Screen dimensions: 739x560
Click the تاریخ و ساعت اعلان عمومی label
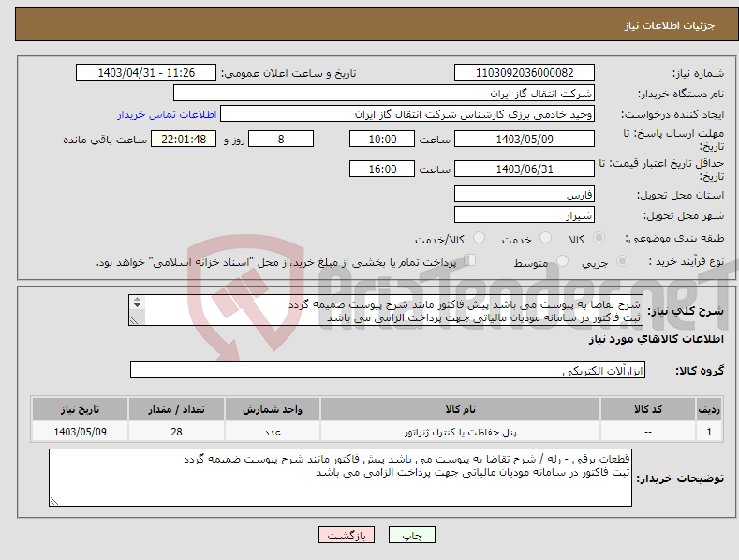[288, 73]
